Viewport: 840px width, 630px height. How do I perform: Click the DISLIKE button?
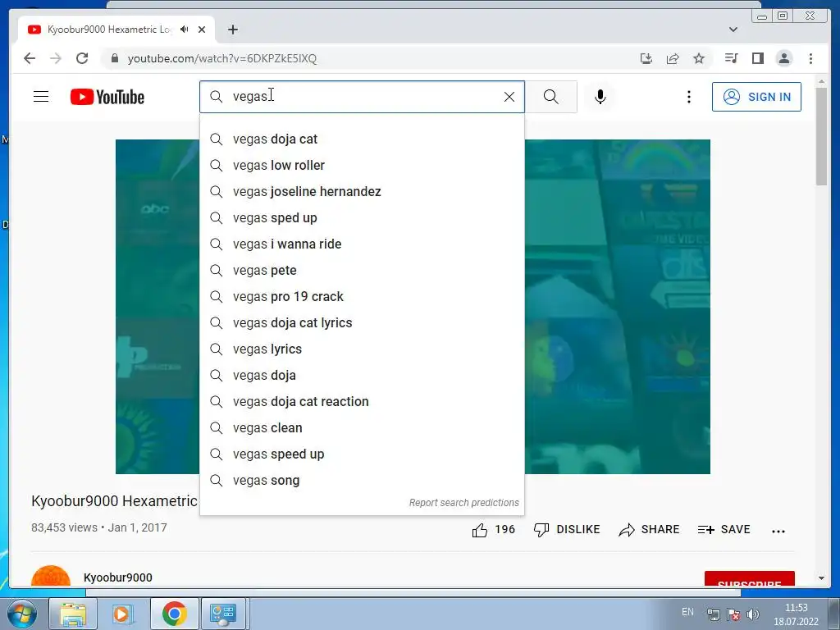tap(567, 530)
